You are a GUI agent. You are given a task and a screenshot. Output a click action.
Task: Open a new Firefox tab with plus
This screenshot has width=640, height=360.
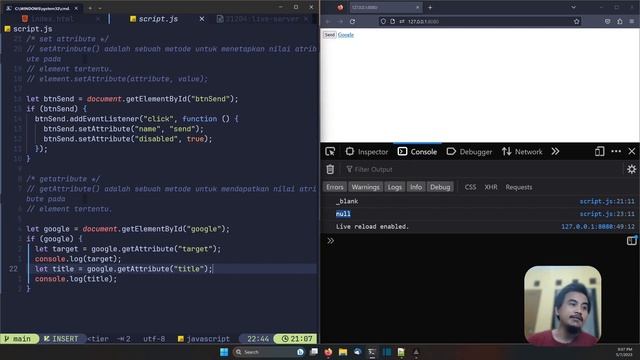click(x=430, y=7)
